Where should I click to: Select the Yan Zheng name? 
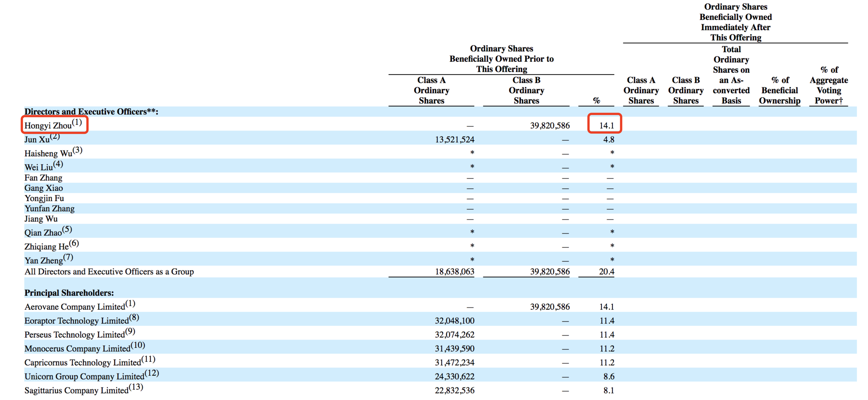[x=44, y=261]
